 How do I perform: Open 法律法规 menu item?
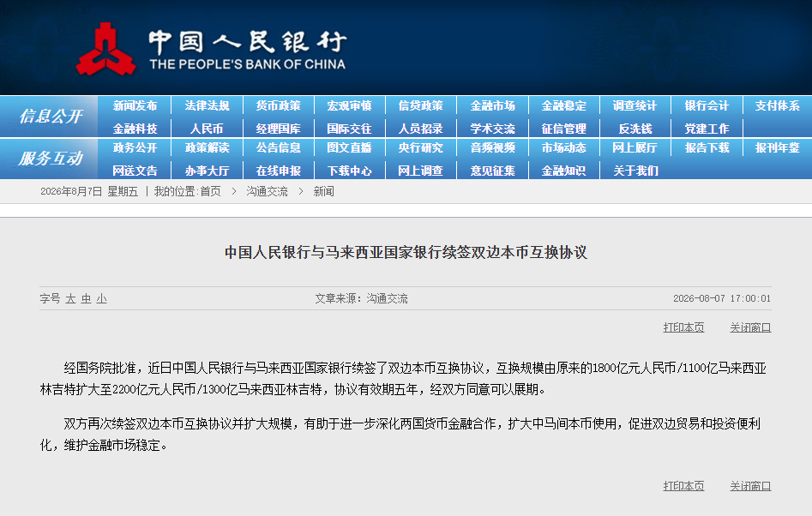pyautogui.click(x=207, y=106)
